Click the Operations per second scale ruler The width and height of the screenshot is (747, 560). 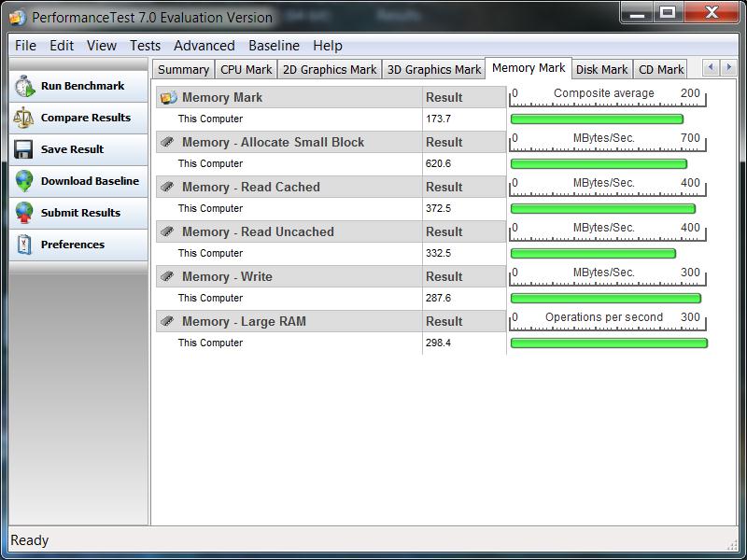click(608, 321)
